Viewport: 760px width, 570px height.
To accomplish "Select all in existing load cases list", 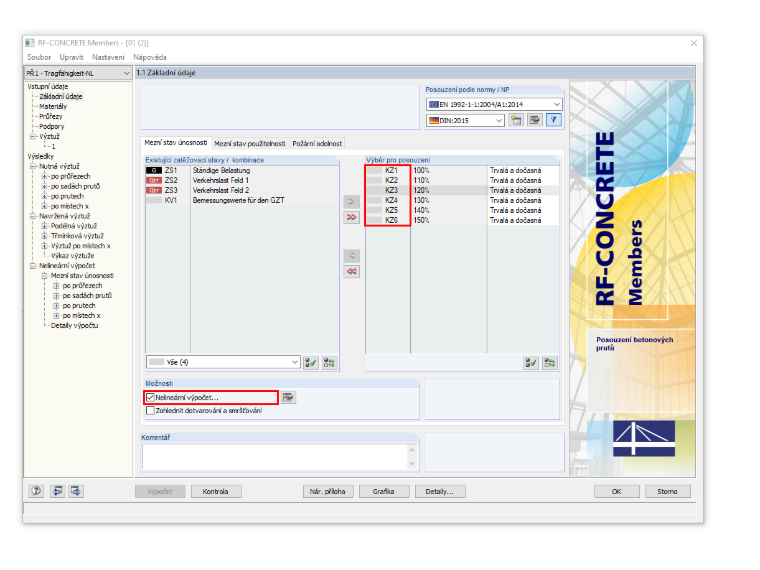I will 311,363.
